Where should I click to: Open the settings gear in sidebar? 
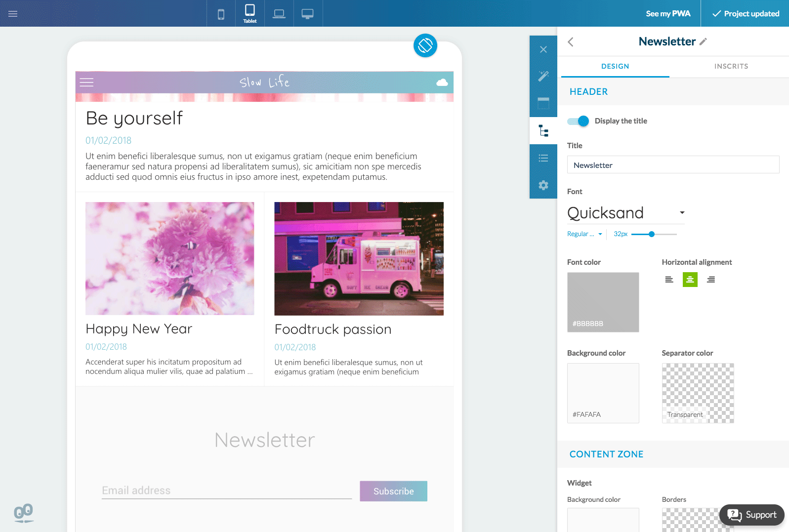pos(543,185)
